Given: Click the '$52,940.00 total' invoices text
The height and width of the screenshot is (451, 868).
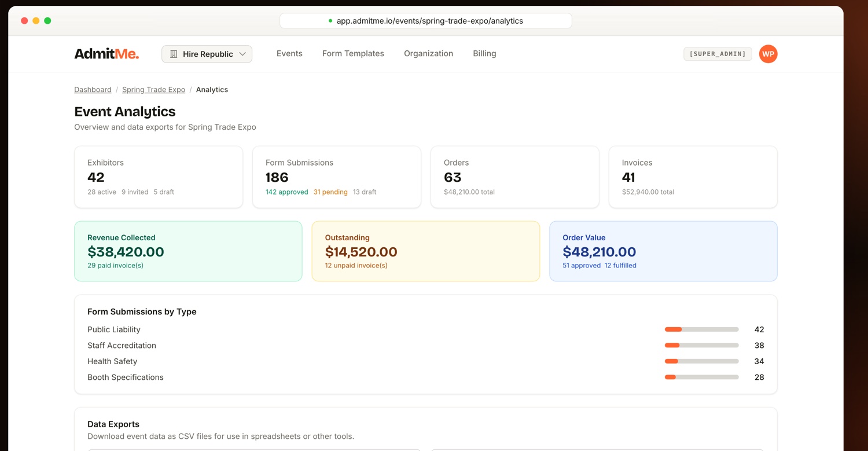Looking at the screenshot, I should pyautogui.click(x=648, y=192).
